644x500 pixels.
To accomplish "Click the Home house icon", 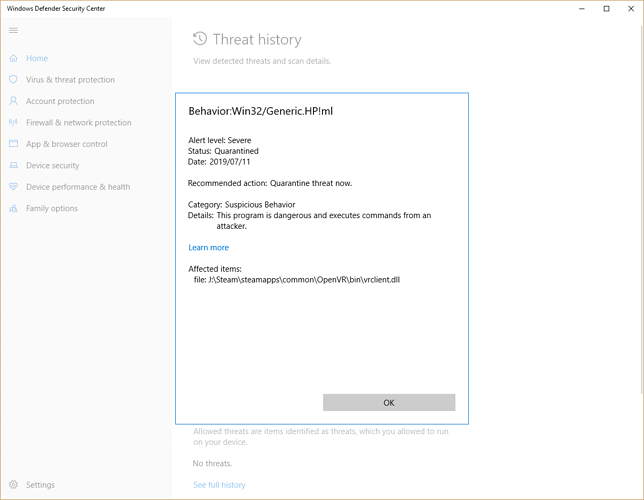I will point(14,58).
